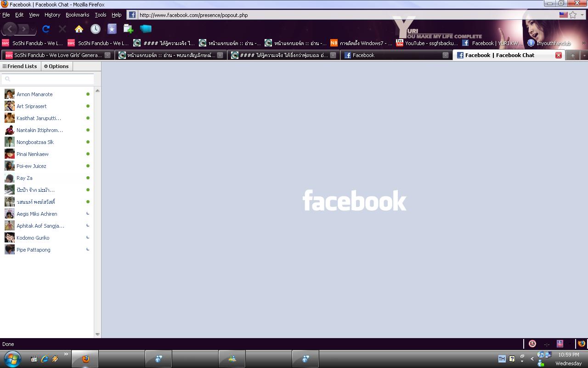Open a new tab with the plus button
Viewport: 588px width, 368px height.
(x=572, y=55)
